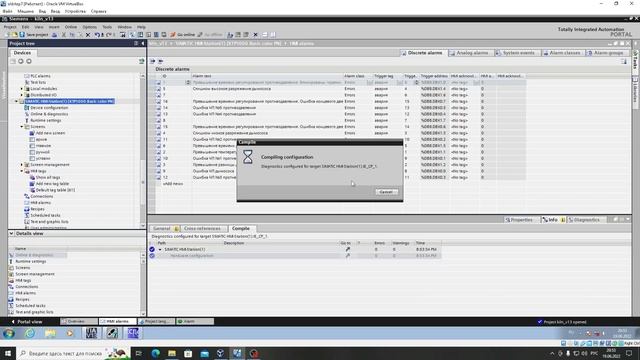Switch to the Alarm groups tab
The width and height of the screenshot is (640, 360).
pyautogui.click(x=606, y=53)
